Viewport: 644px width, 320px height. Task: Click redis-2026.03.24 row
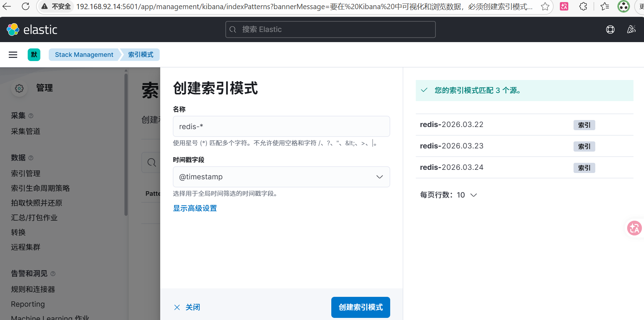click(524, 167)
